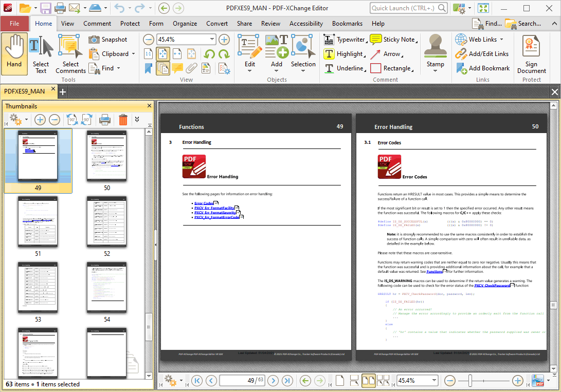
Task: Switch to two-page layout in status bar
Action: (x=369, y=380)
